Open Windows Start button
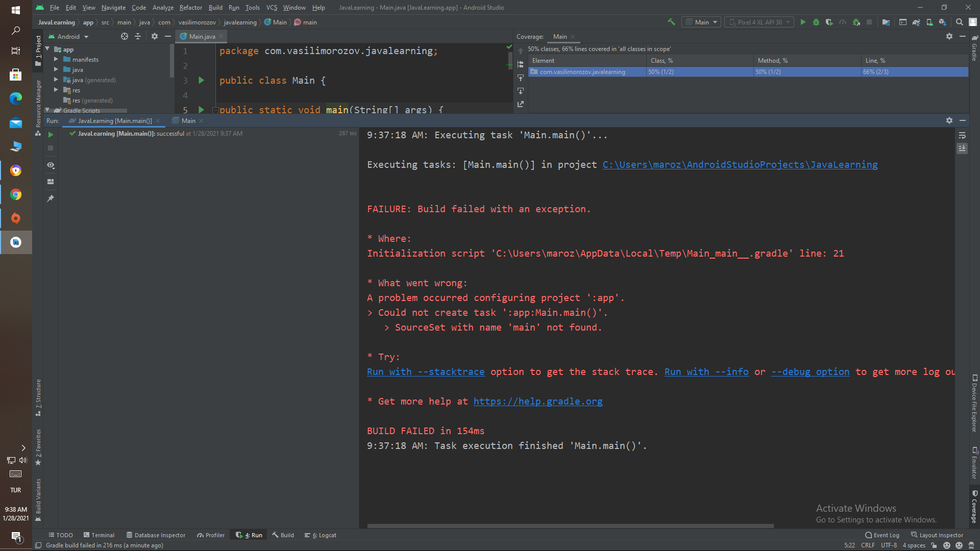The width and height of the screenshot is (980, 551). (x=16, y=10)
